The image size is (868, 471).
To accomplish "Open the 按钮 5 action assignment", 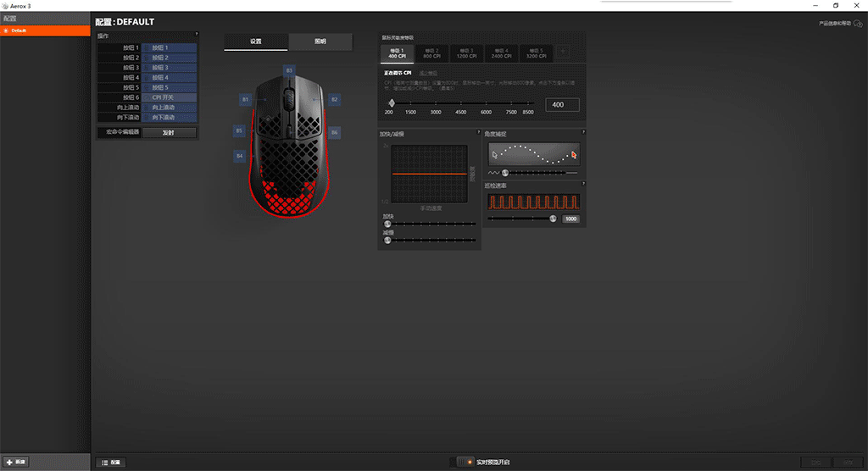I will click(x=169, y=87).
